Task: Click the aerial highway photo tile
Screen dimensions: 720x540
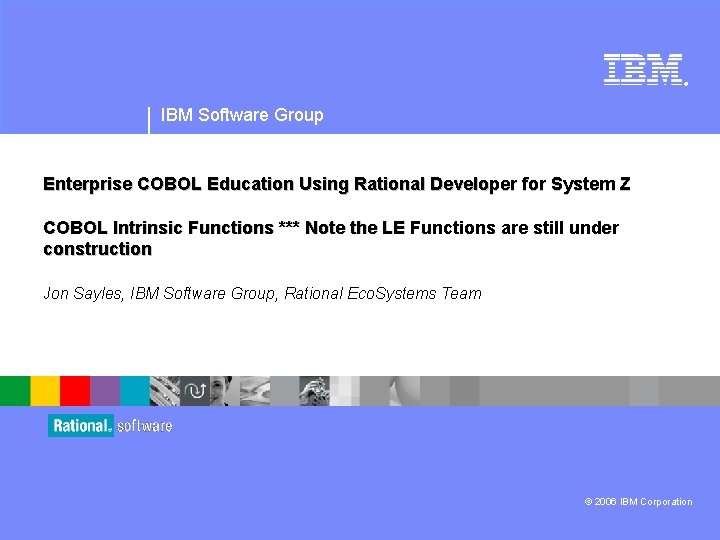Action: pyautogui.click(x=165, y=391)
